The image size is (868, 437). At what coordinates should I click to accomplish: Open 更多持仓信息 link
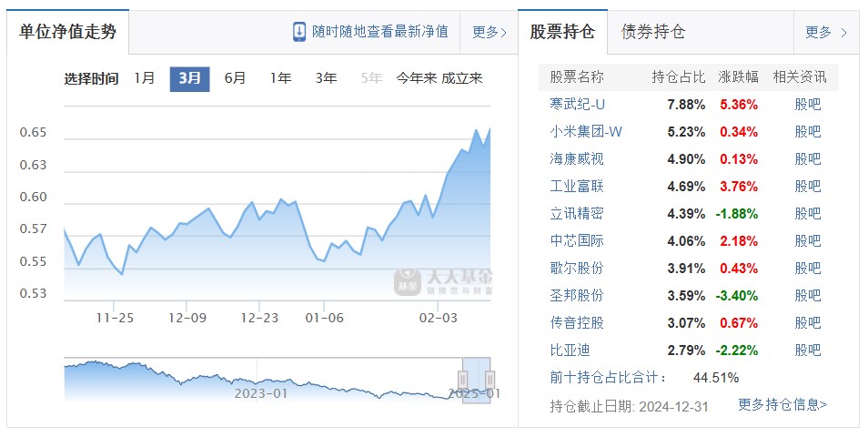pyautogui.click(x=782, y=404)
